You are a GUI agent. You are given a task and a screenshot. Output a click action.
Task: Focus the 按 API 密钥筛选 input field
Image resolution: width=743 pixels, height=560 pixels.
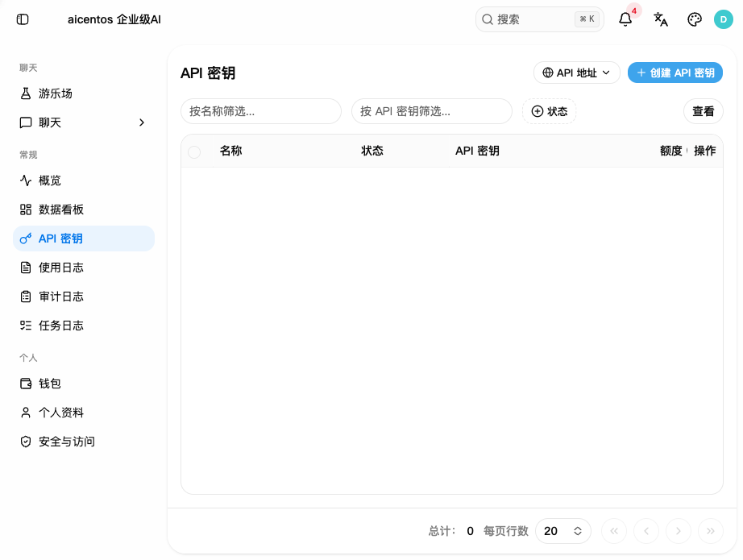(x=432, y=111)
